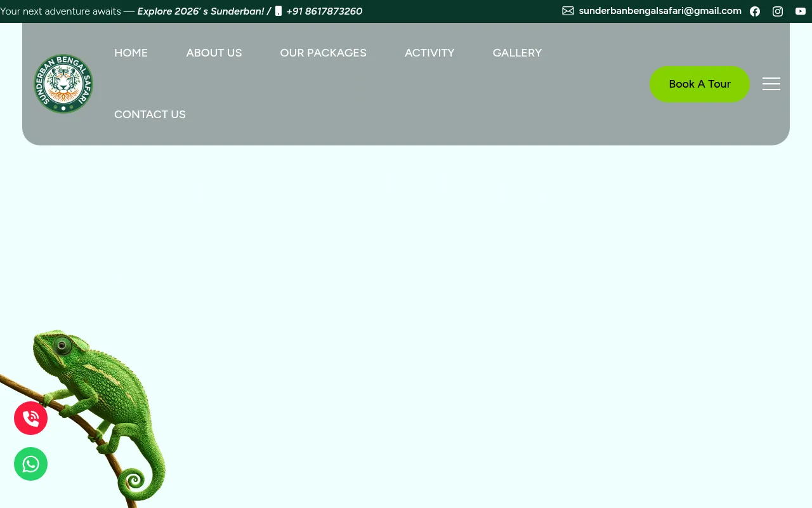Navigate to CONTACT US
The image size is (812, 508).
coord(150,114)
